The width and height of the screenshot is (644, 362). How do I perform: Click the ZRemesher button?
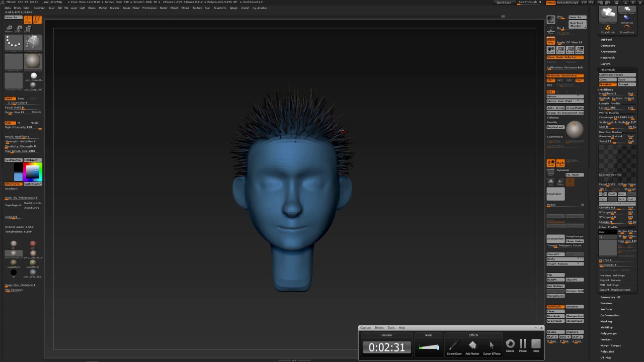pos(555,239)
